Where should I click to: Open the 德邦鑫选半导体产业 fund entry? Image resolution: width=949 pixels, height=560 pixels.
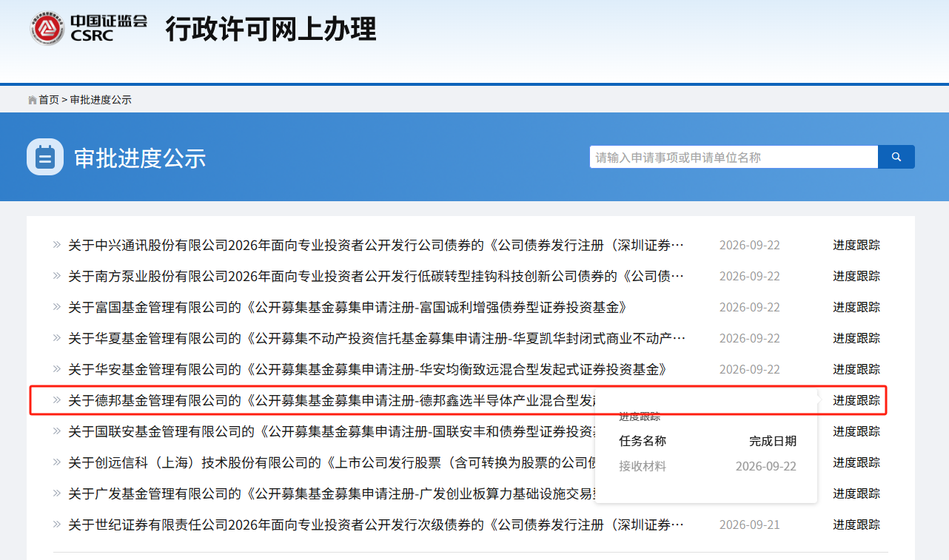(332, 400)
